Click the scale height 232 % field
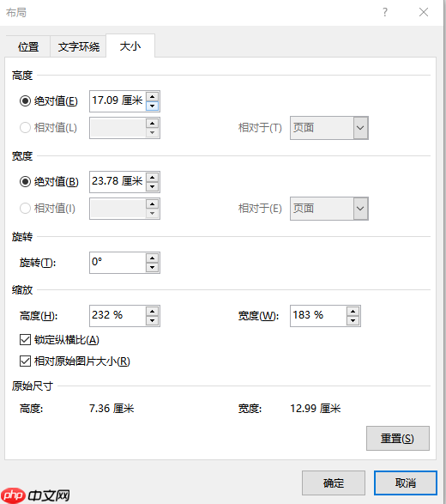Image resolution: width=446 pixels, height=504 pixels. [118, 316]
